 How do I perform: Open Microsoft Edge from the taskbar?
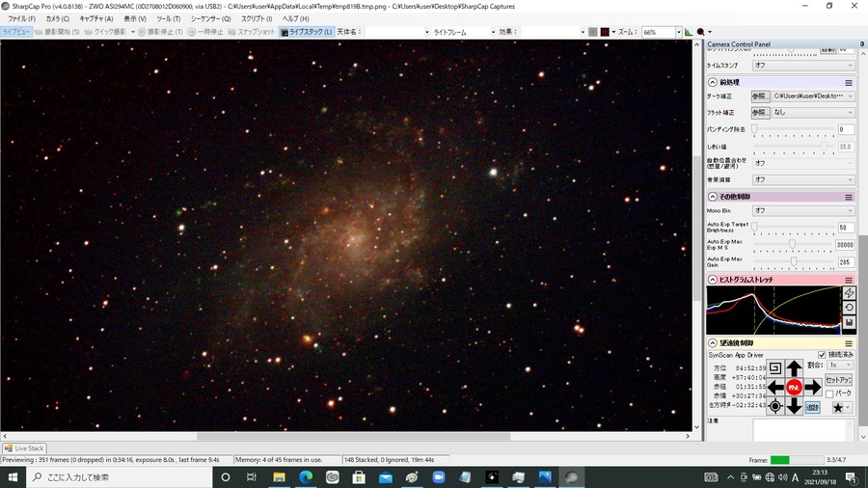[x=306, y=477]
